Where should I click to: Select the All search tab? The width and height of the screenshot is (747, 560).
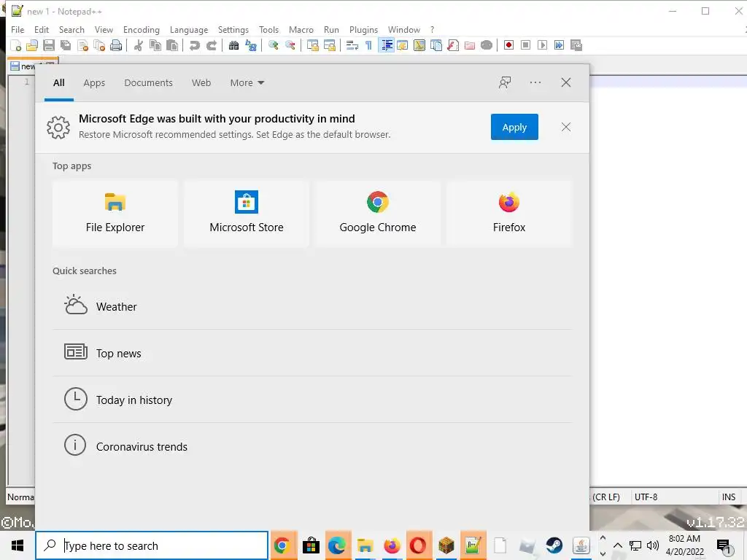click(58, 83)
